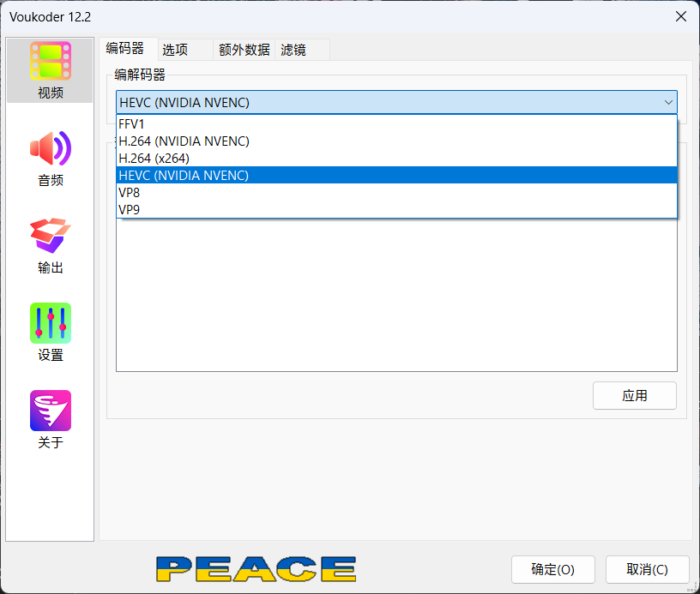Pick VP8 from the codec list

point(130,193)
